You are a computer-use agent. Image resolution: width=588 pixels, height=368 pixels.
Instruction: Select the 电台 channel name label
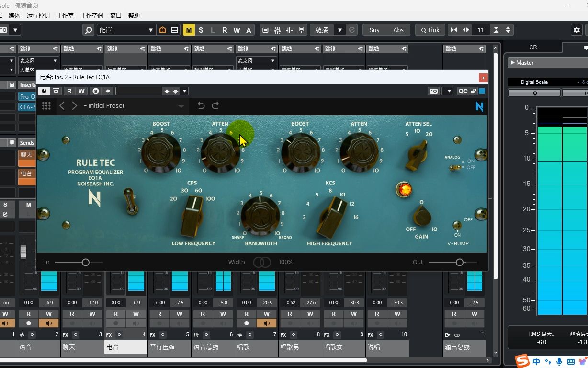(125, 347)
